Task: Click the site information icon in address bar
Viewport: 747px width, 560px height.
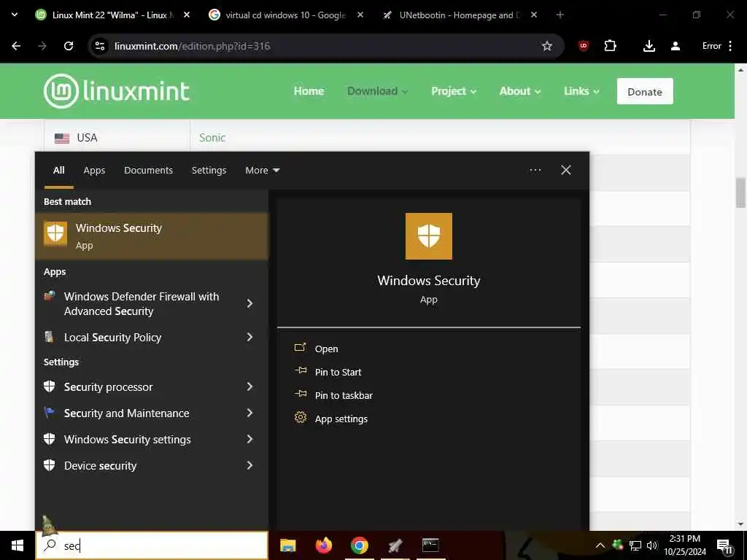Action: coord(99,46)
